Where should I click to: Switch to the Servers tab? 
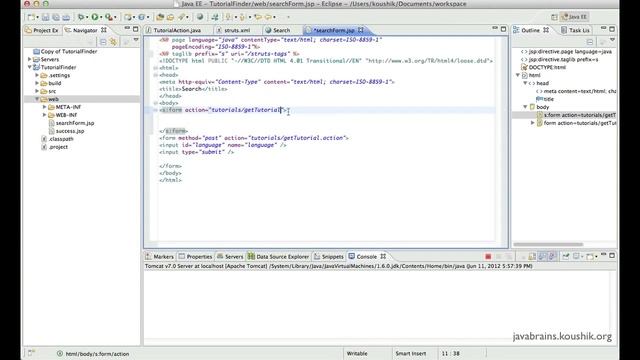pyautogui.click(x=230, y=256)
